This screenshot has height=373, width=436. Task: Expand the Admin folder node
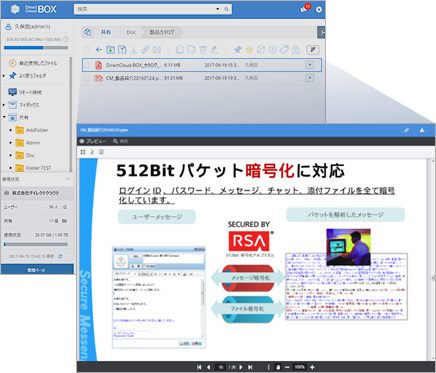(10, 143)
